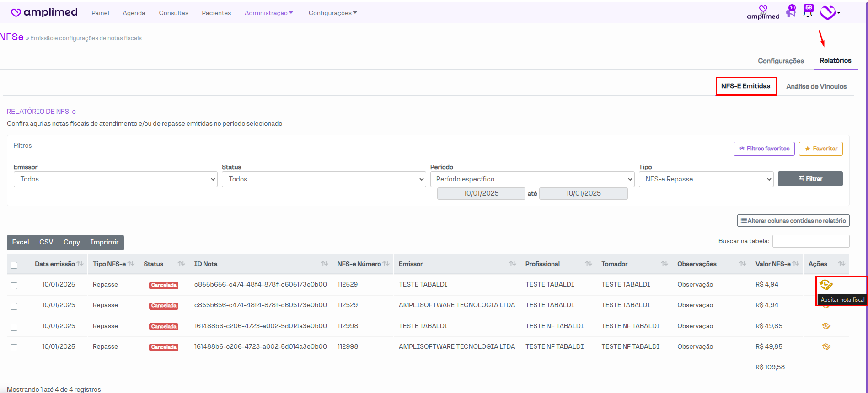
Task: Check the first row checkbox
Action: point(14,286)
